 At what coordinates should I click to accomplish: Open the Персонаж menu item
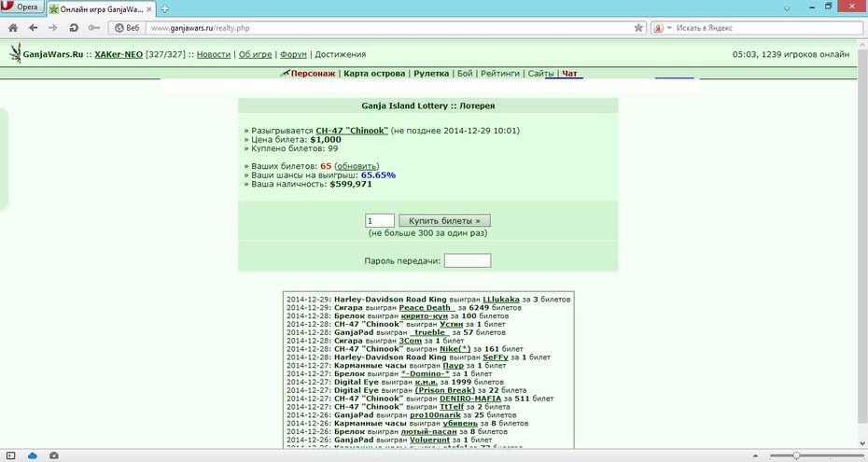(x=313, y=73)
